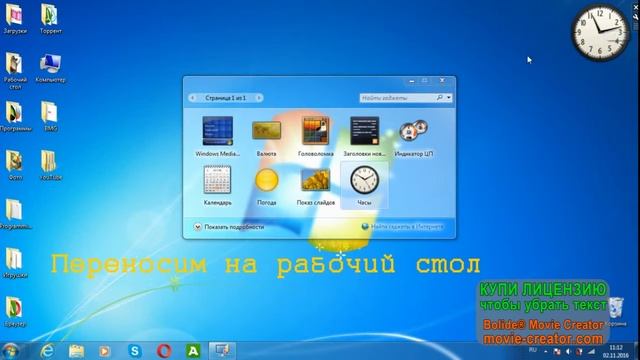Viewport: 640px width, 360px height.
Task: Switch the RU input language indicator
Action: point(533,350)
